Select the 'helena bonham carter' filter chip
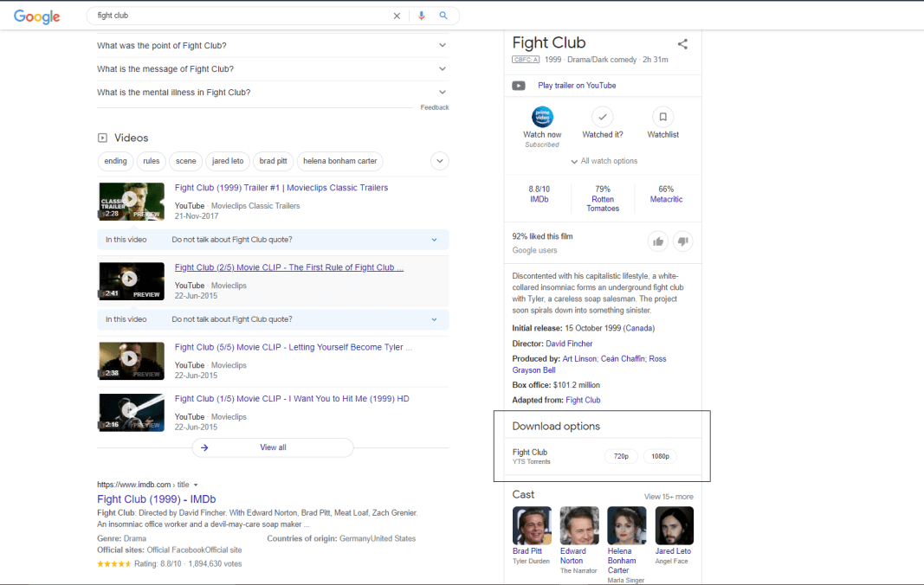The image size is (924, 585). [340, 161]
